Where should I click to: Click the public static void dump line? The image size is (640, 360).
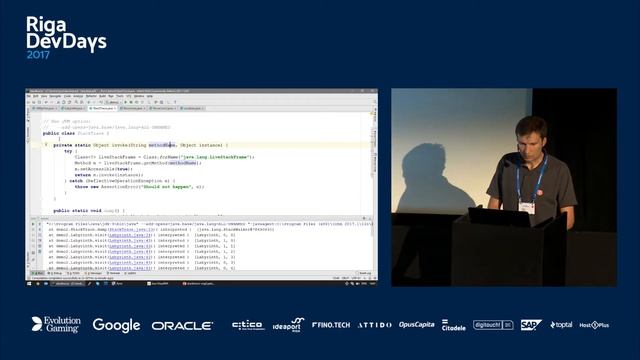coord(89,211)
